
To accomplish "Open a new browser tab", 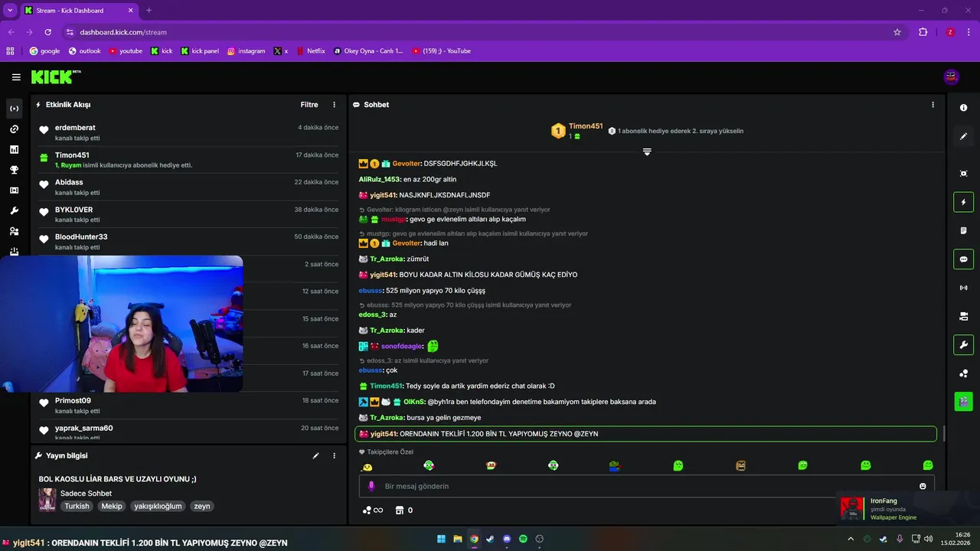I will pos(149,11).
